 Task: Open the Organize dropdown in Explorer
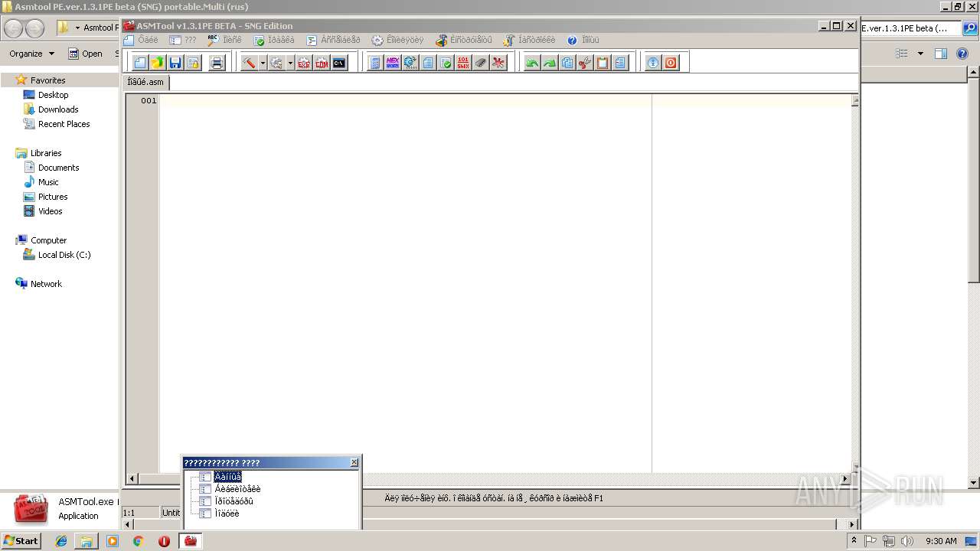coord(32,54)
